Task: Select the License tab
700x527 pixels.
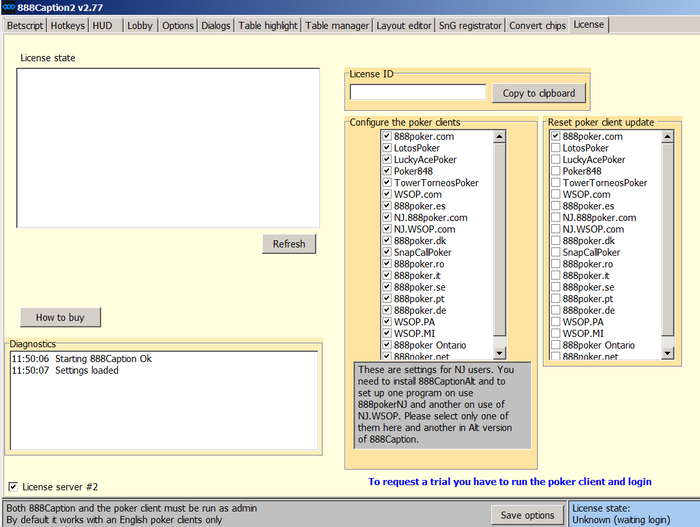Action: [589, 25]
